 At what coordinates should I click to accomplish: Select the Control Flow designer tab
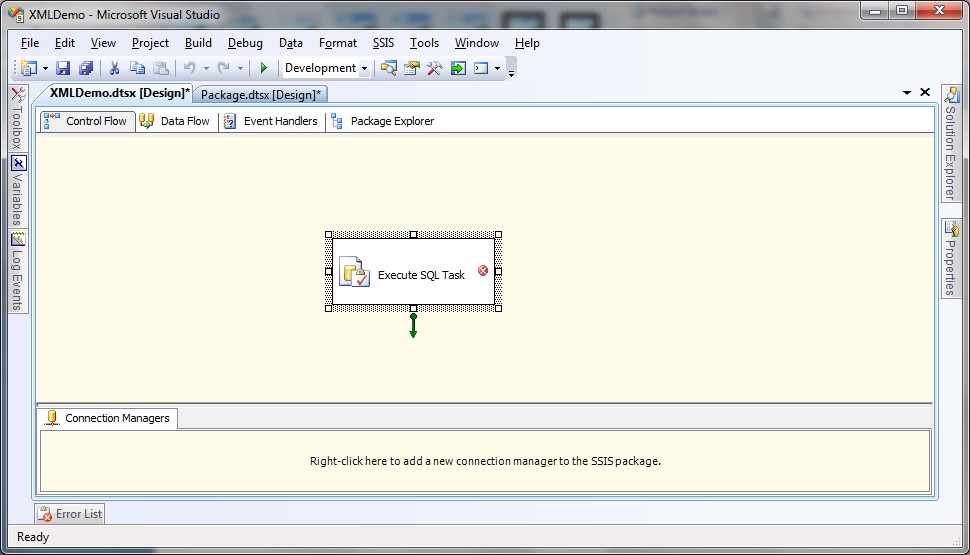pyautogui.click(x=87, y=121)
